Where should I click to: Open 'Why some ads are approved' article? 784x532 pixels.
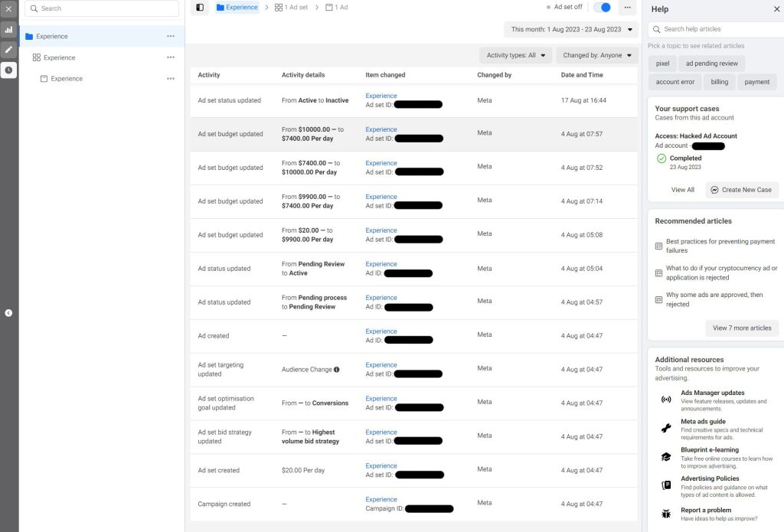pyautogui.click(x=716, y=299)
